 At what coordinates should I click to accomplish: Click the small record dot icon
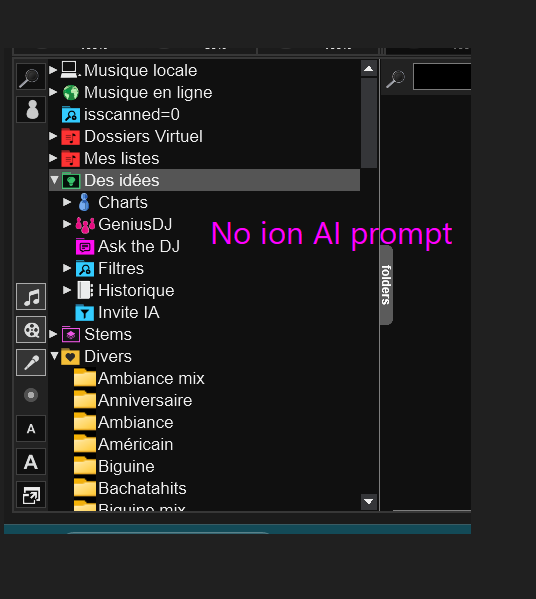tap(31, 395)
